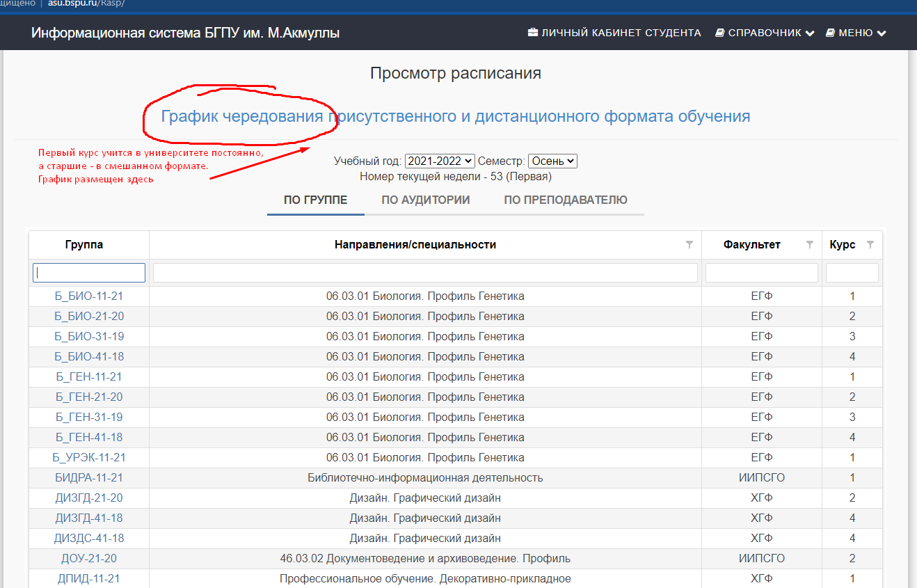Open schedule for group Б_ГЕН-31-19
This screenshot has height=588, width=917.
coord(89,418)
